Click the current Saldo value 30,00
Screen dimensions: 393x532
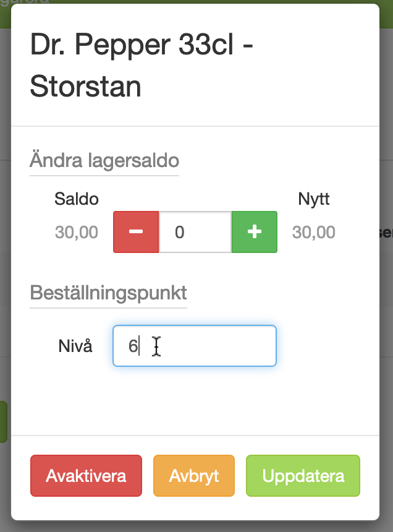77,233
